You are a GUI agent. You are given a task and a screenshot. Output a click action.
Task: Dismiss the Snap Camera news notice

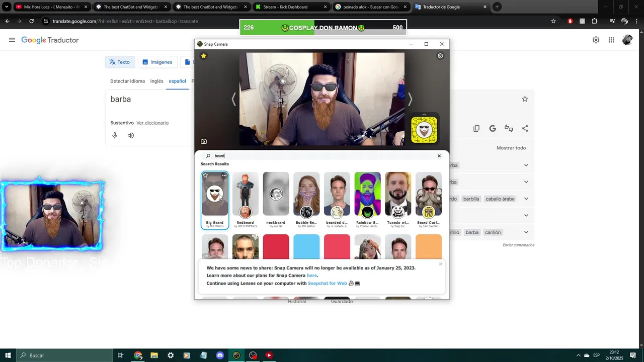pyautogui.click(x=441, y=264)
